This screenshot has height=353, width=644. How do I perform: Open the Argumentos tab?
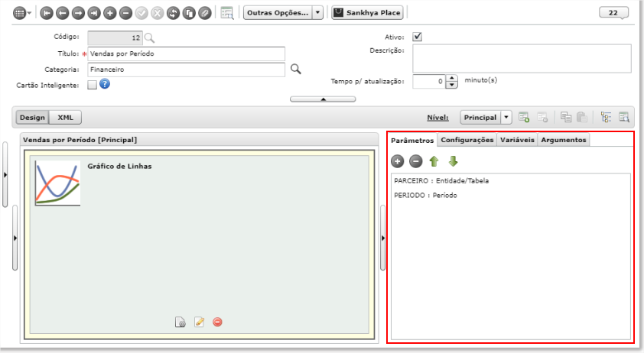pyautogui.click(x=564, y=140)
